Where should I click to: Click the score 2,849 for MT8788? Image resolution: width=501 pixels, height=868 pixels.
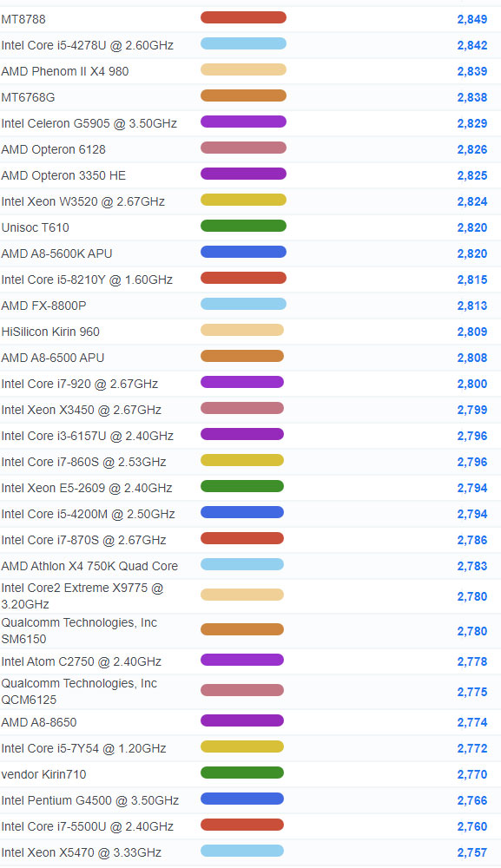click(x=472, y=19)
